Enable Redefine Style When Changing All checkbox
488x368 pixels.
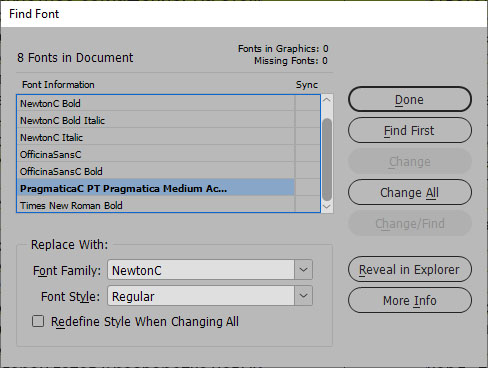pos(38,321)
